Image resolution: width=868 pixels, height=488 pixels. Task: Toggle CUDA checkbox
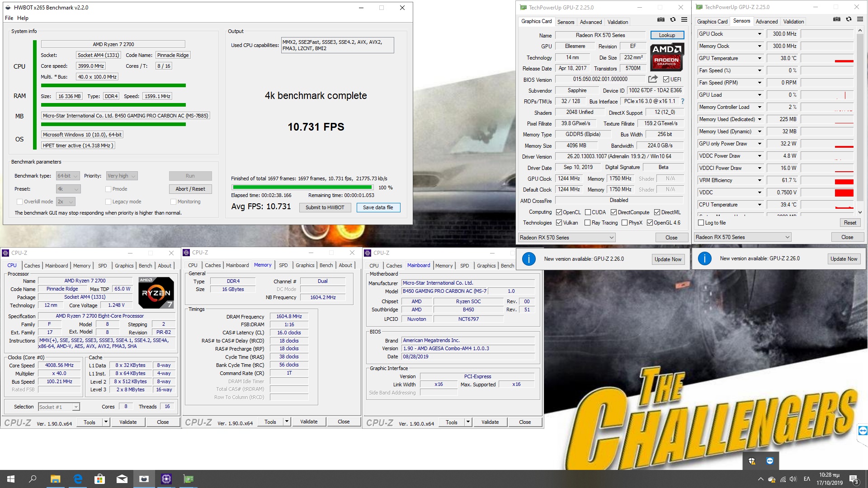pos(588,212)
